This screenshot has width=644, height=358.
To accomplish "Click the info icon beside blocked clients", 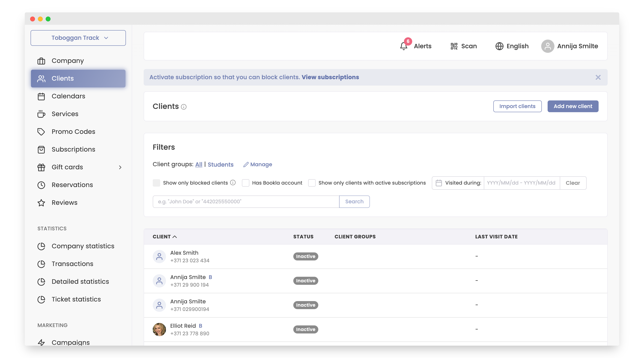I will (x=233, y=183).
